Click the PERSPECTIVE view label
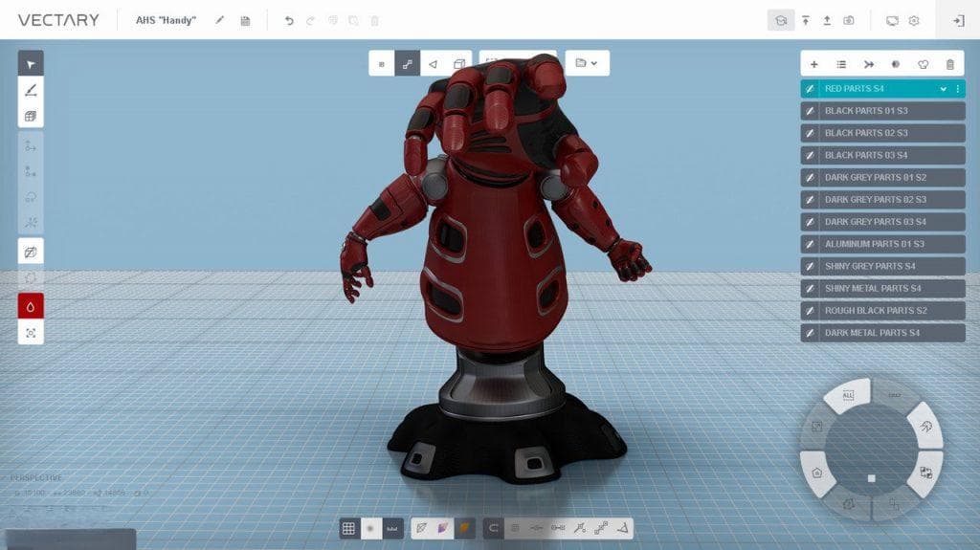This screenshot has height=550, width=980. [x=36, y=477]
